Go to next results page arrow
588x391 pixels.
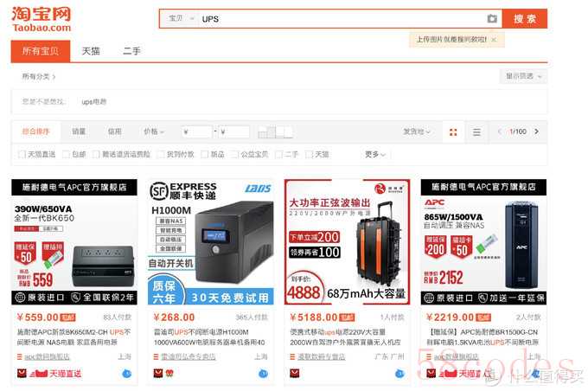click(537, 131)
